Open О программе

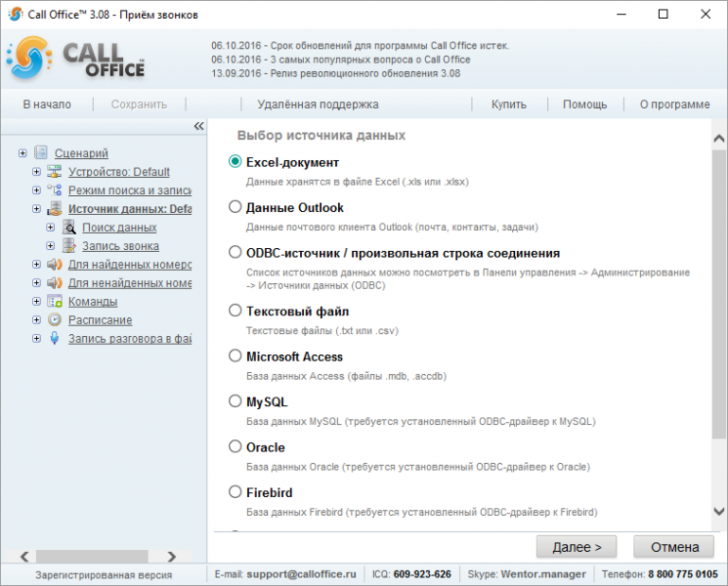tap(674, 105)
